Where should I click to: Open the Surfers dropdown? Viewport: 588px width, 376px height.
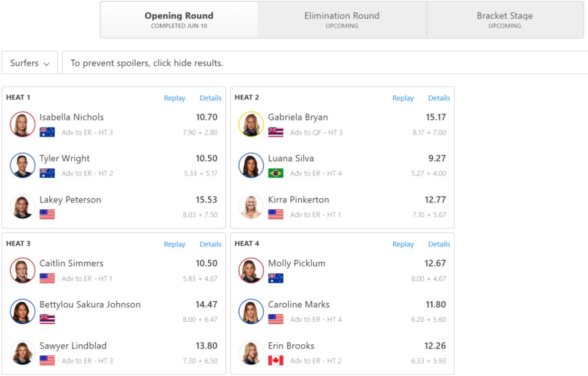(29, 62)
